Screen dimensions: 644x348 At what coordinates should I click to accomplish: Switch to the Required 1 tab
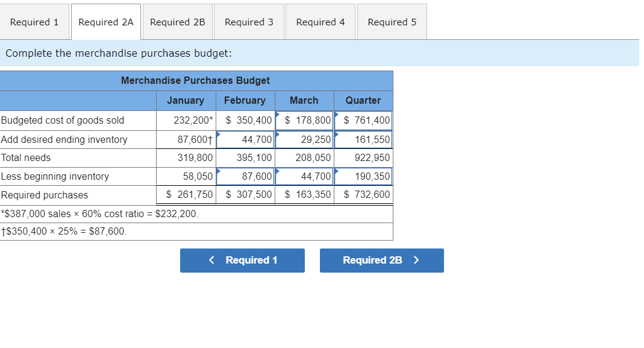pyautogui.click(x=34, y=21)
